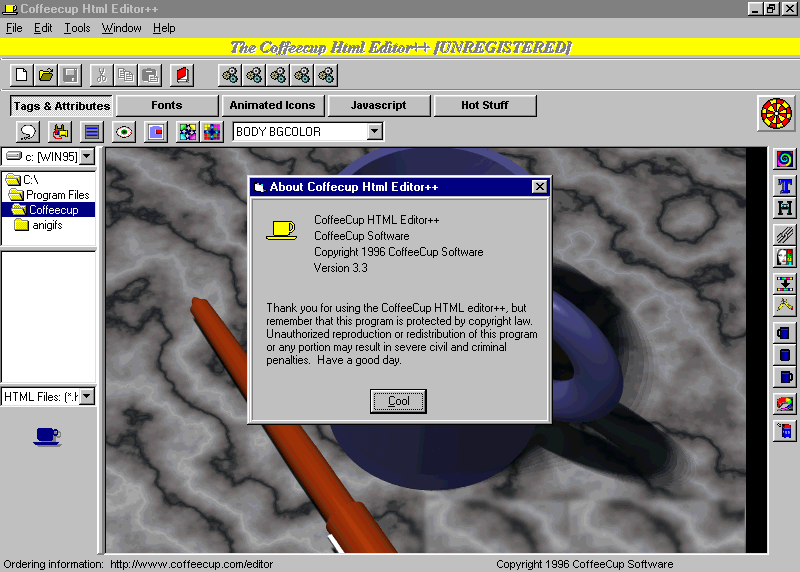Click the small blue mailbox icon at bottom right

(x=785, y=431)
